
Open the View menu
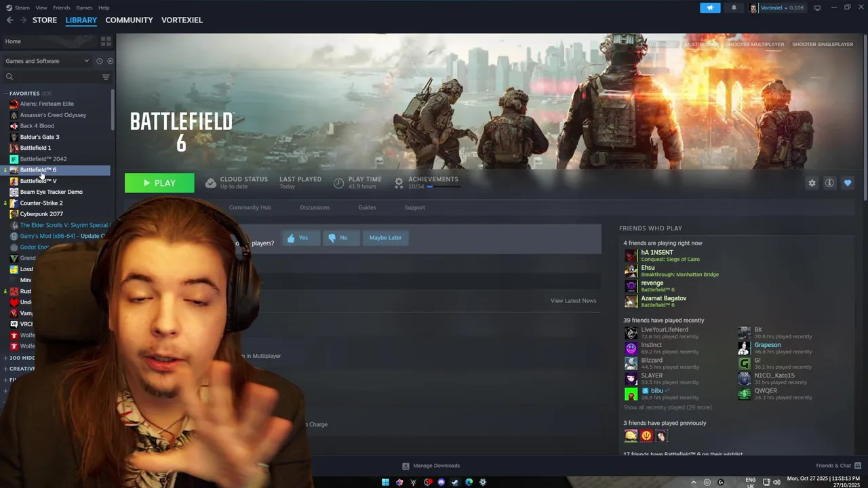(x=41, y=7)
